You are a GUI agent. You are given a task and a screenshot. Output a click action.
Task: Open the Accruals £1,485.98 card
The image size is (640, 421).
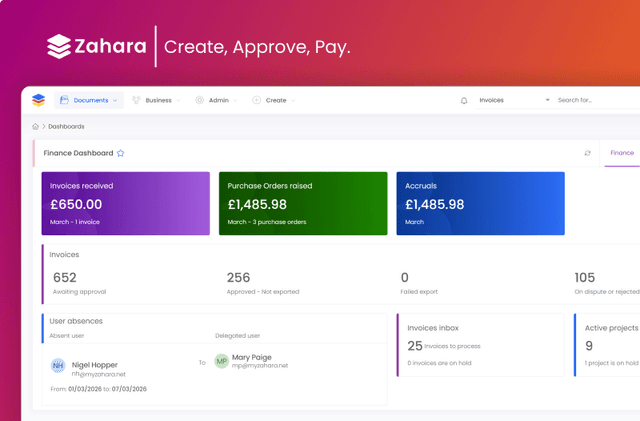pos(481,203)
